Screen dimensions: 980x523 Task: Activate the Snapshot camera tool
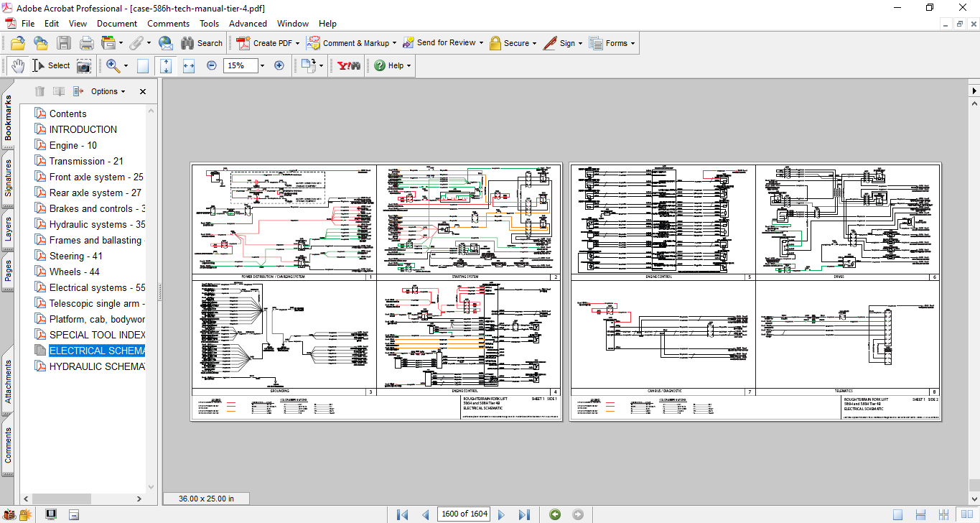[84, 65]
